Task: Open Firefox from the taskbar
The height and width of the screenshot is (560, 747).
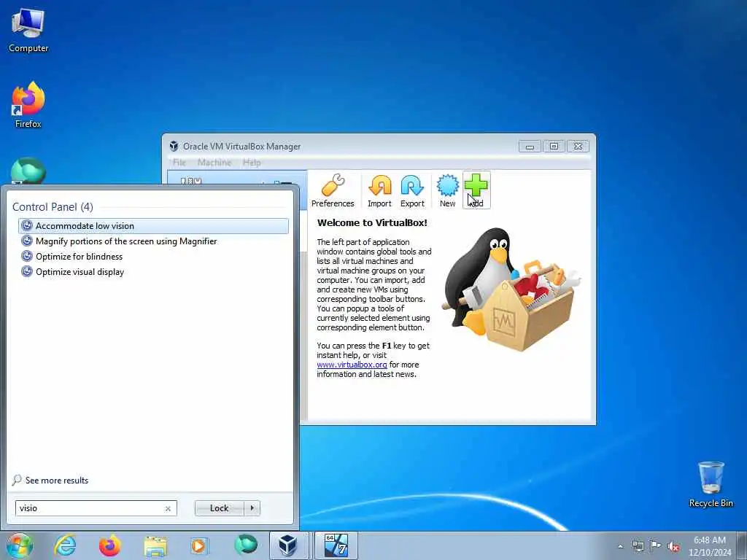Action: [110, 545]
